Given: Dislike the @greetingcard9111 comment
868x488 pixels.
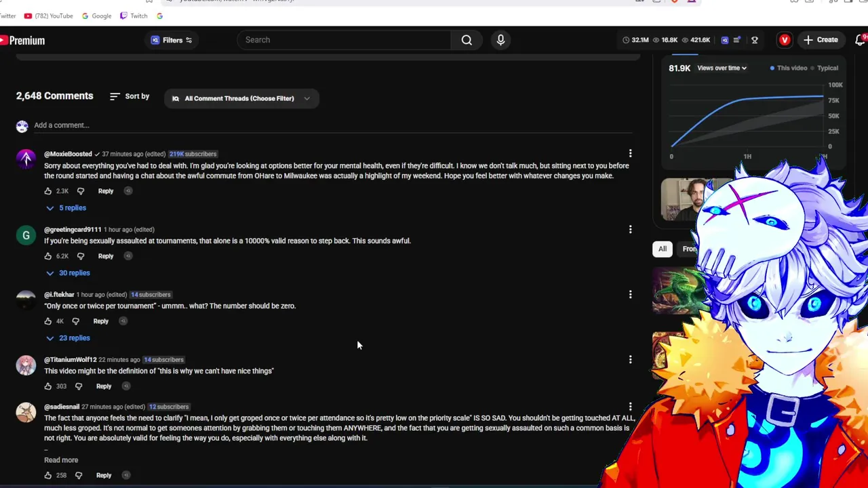Looking at the screenshot, I should (x=81, y=256).
